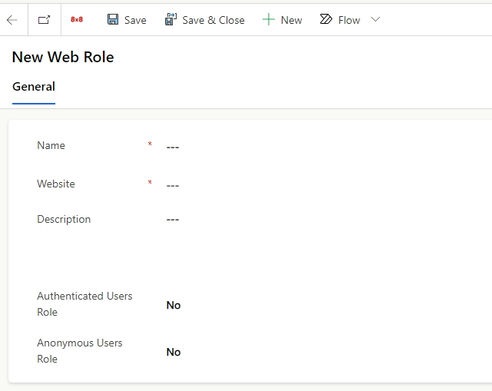Go back using the left arrow icon
Screen dimensions: 492x391
(12, 20)
